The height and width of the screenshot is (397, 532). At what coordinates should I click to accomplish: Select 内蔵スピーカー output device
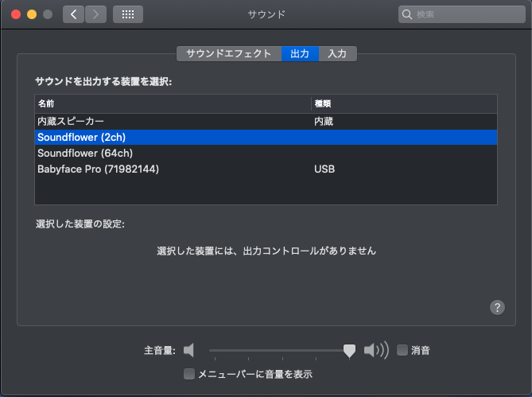(x=266, y=122)
